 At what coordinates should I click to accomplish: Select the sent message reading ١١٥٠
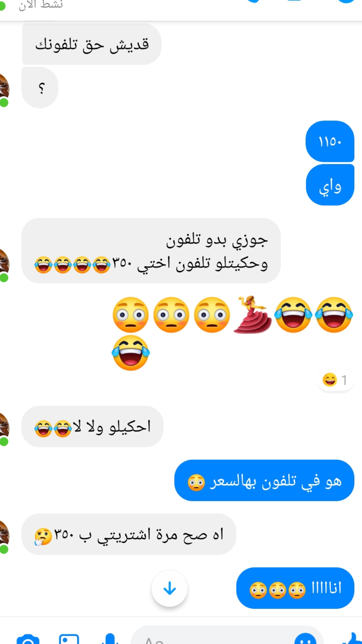pos(330,141)
